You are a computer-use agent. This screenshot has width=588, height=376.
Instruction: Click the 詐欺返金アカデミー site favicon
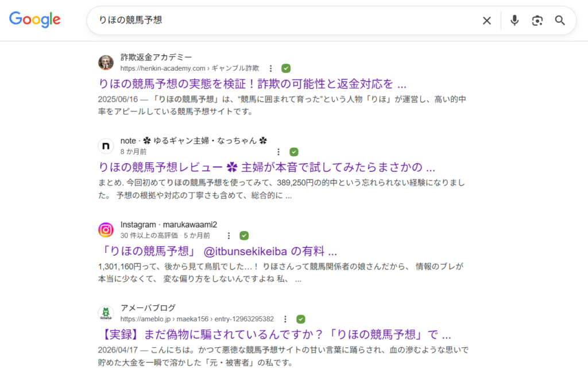click(106, 62)
